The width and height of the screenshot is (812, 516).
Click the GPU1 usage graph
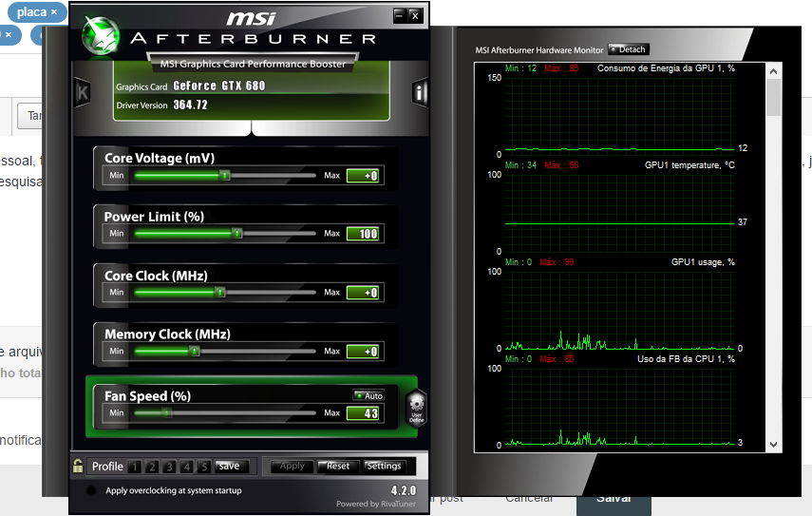click(620, 310)
